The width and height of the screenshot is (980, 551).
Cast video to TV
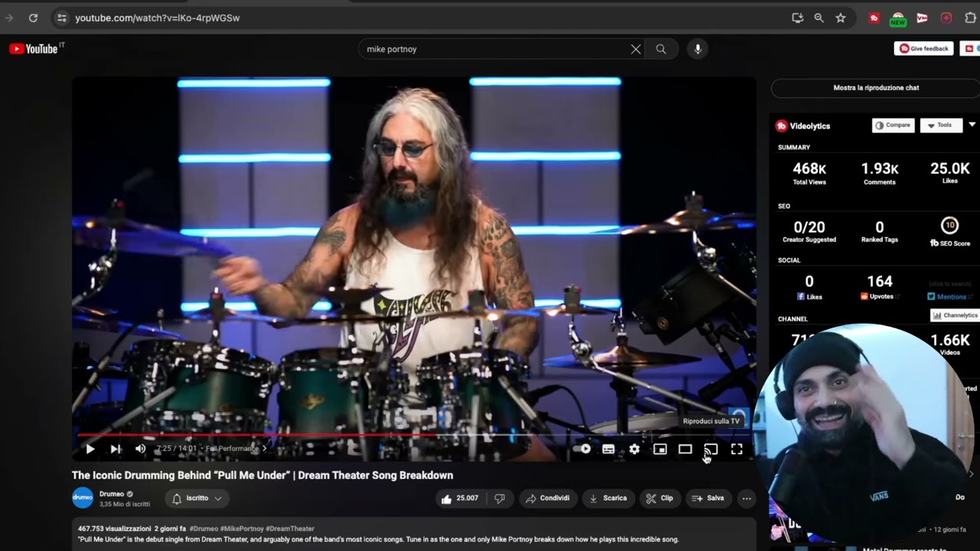(710, 449)
